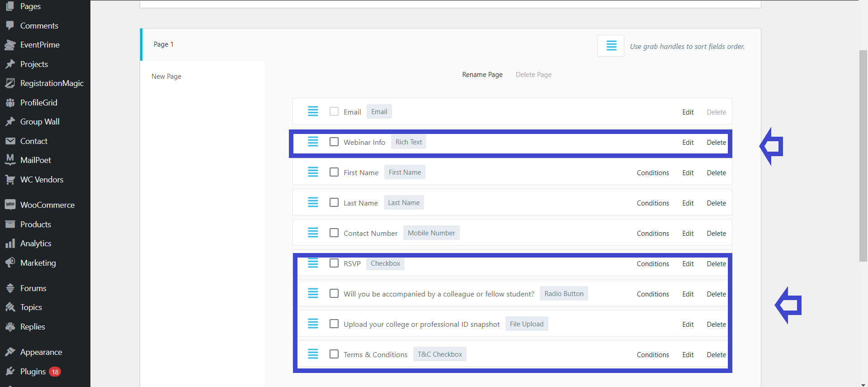Viewport: 868px width, 387px height.
Task: Open WooCommerce from the sidebar icon
Action: pos(10,205)
